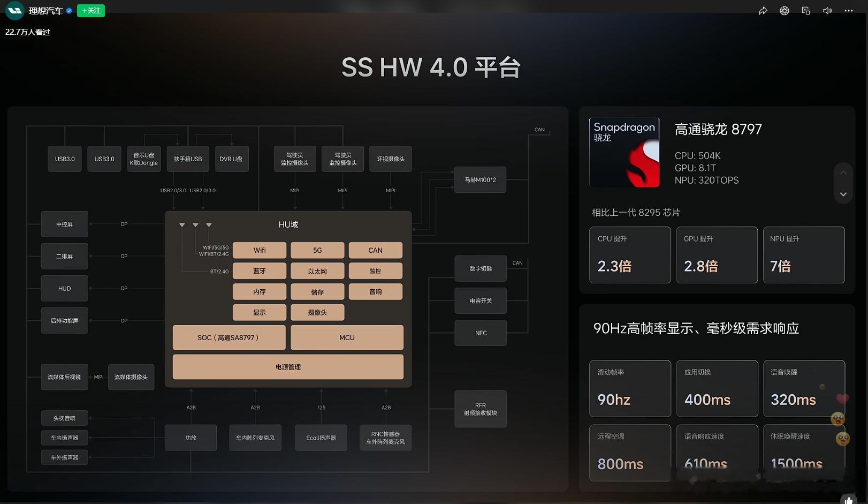Select the HUD block

(64, 289)
